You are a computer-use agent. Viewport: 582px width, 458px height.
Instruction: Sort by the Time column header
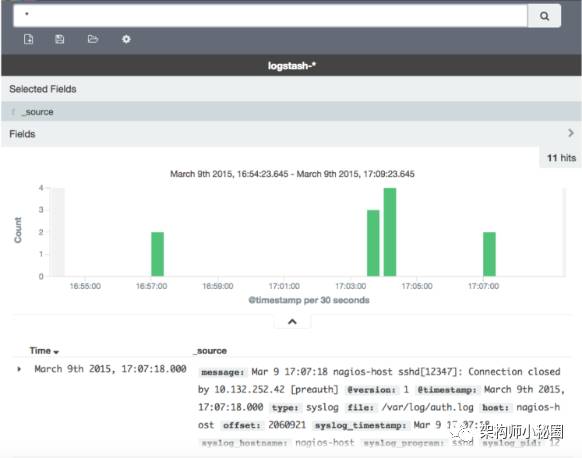44,351
